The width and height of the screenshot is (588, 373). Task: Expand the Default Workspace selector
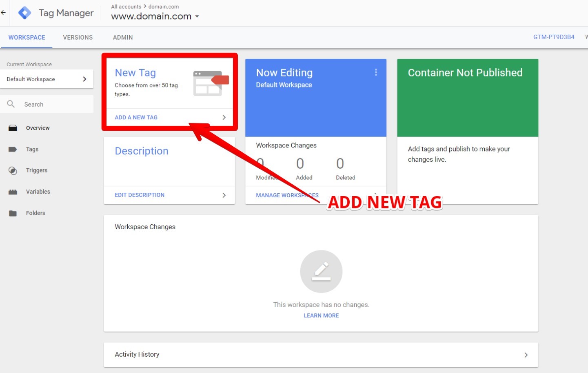(47, 79)
